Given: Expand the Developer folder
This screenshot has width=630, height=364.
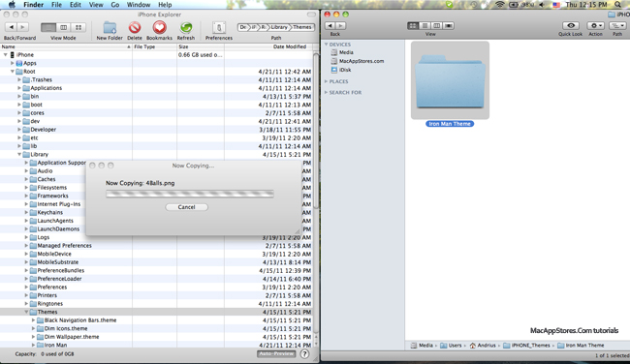Looking at the screenshot, I should [19, 129].
